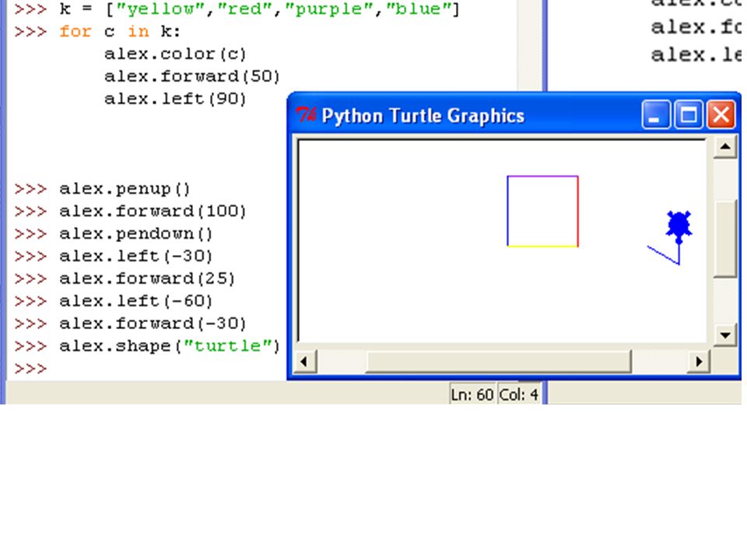This screenshot has width=747, height=560.
Task: Close the Python Turtle Graphics window
Action: [x=721, y=114]
